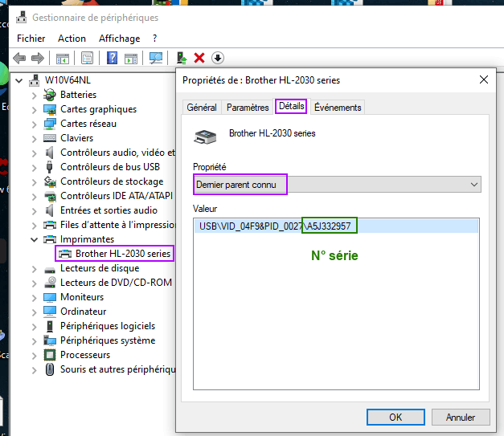Viewport: 504px width, 436px height.
Task: Collapse the W10V64NL root node
Action: pos(19,80)
